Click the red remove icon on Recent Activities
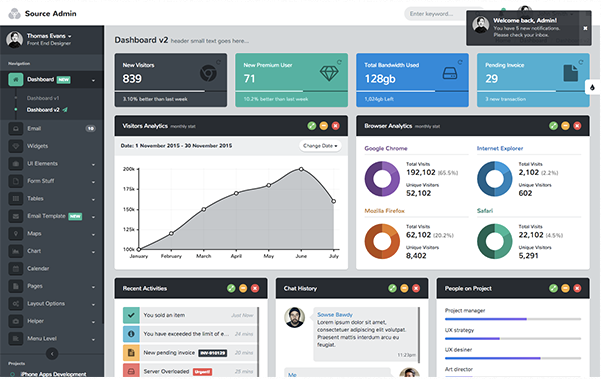 tap(255, 288)
